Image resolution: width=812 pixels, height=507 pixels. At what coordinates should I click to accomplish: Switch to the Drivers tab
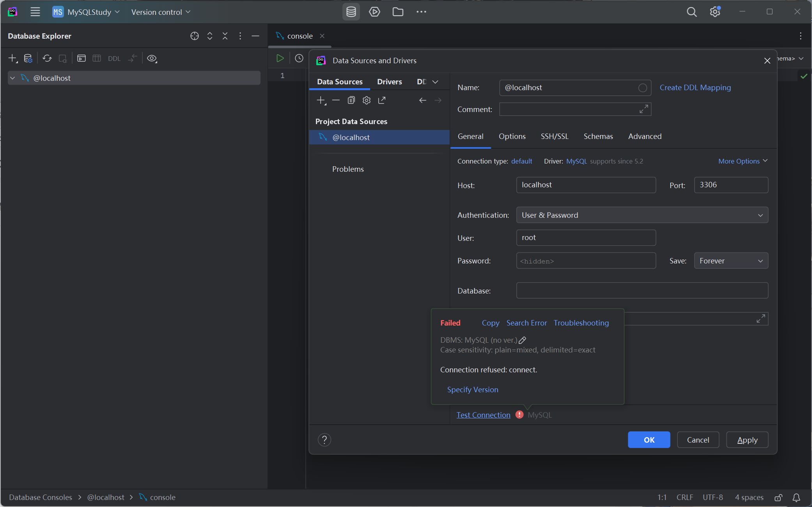(389, 82)
